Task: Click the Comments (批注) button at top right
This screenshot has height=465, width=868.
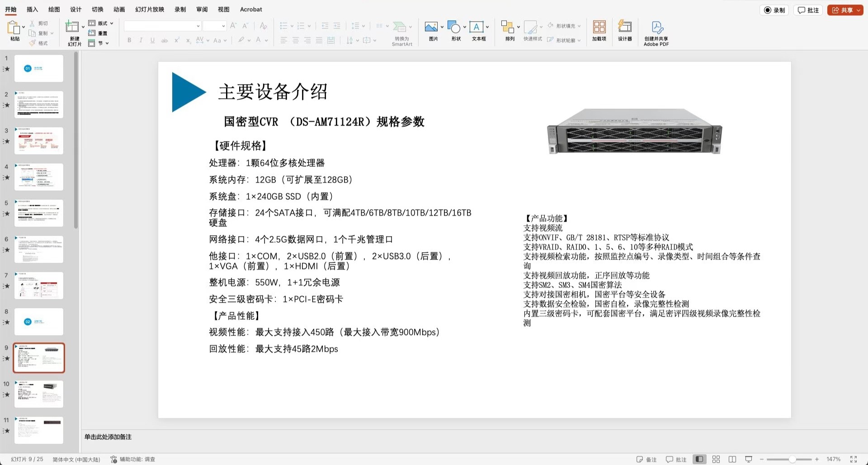Action: [x=808, y=10]
